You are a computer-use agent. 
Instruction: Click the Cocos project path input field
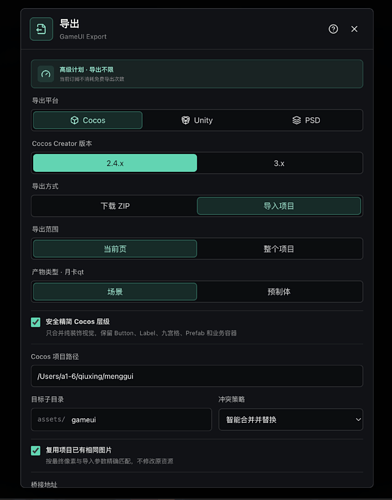pyautogui.click(x=197, y=376)
